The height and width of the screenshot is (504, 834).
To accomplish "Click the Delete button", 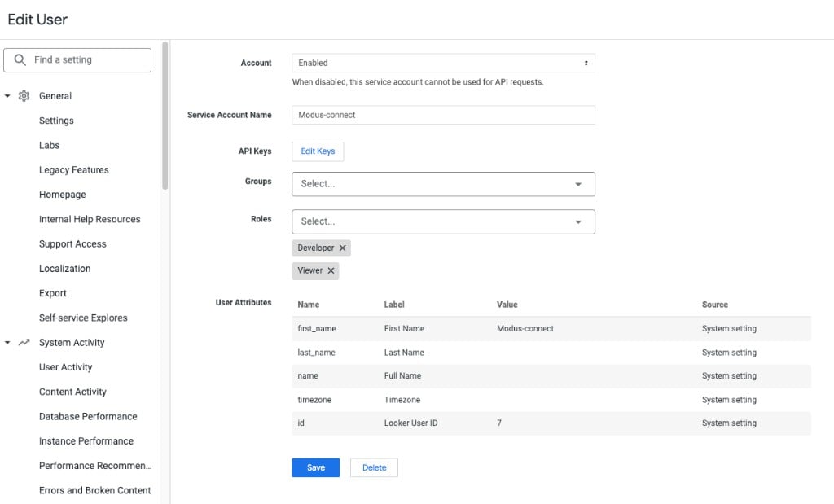I will [x=374, y=467].
